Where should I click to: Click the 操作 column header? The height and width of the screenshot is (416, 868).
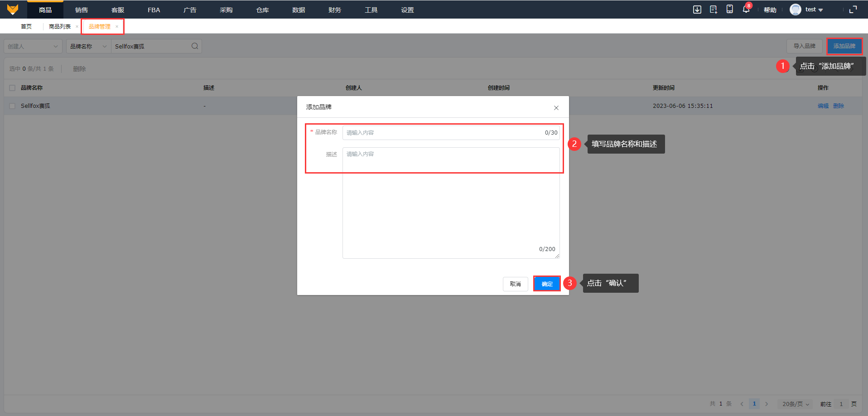[823, 88]
